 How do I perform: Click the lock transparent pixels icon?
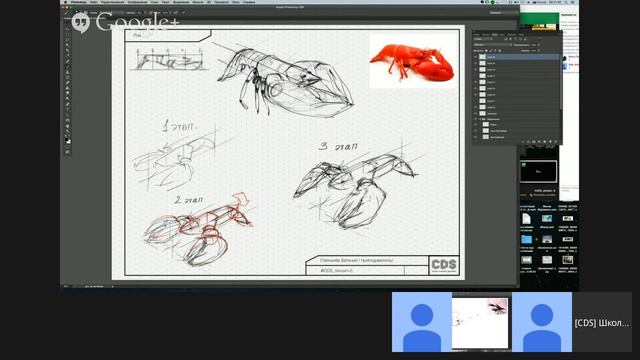[486, 51]
